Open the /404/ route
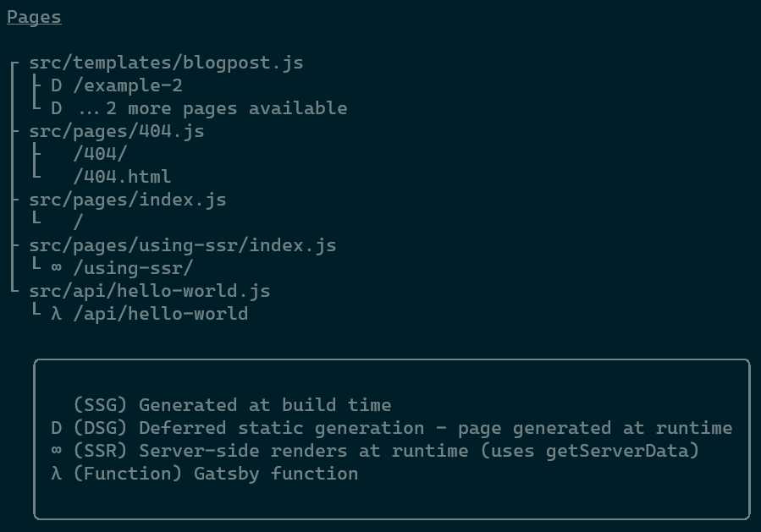This screenshot has width=761, height=532. 101,154
